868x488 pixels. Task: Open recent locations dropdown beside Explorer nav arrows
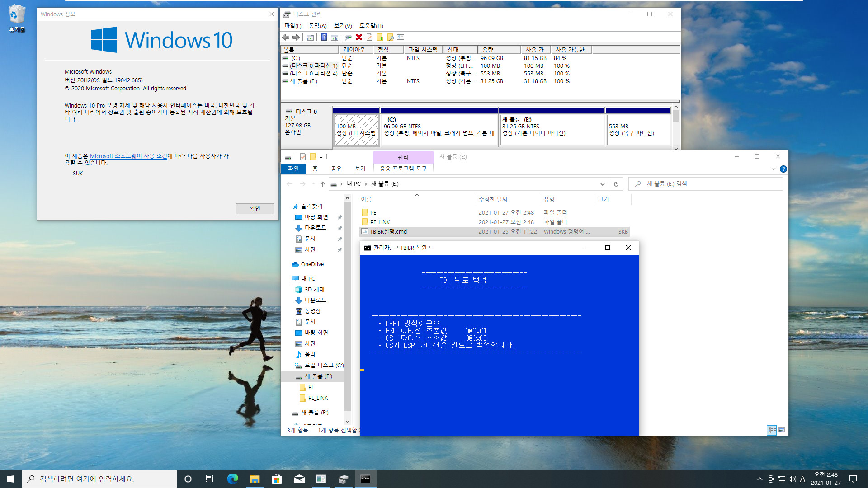tap(313, 184)
